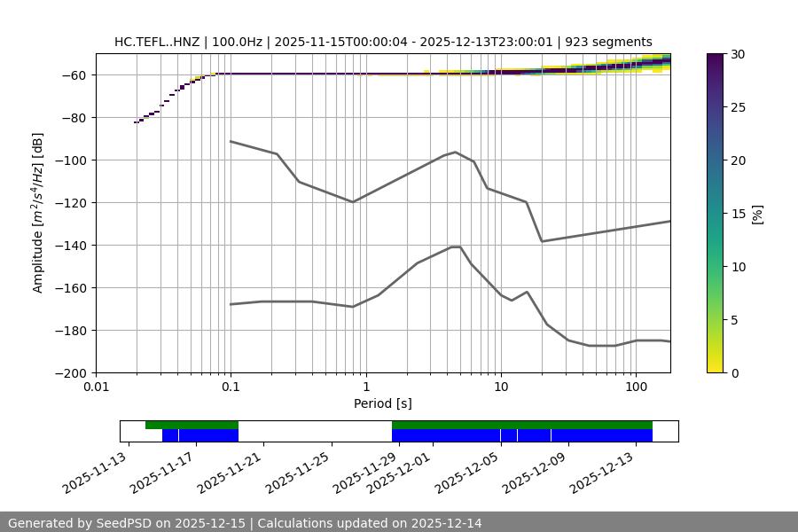Click the 100 x-axis tick label
The image size is (798, 532).
point(636,387)
